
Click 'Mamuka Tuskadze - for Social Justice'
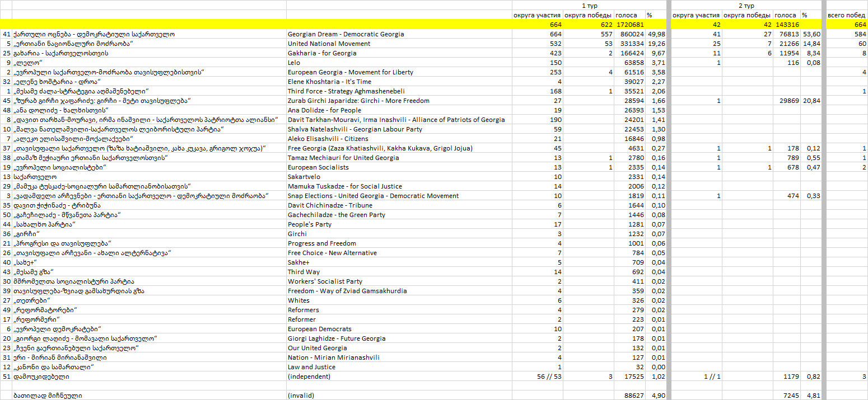[x=399, y=186]
